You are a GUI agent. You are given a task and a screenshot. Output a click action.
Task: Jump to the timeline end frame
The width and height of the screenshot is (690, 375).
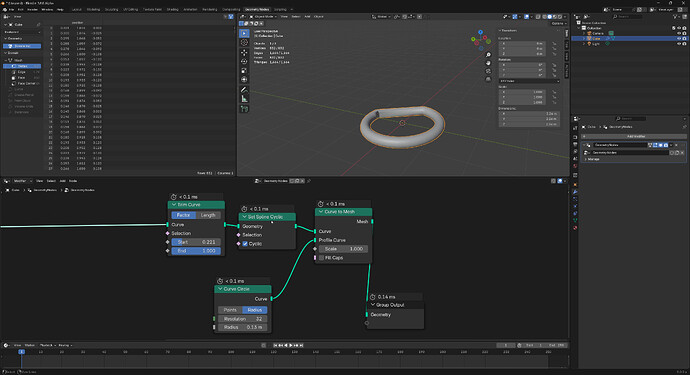[x=301, y=346]
